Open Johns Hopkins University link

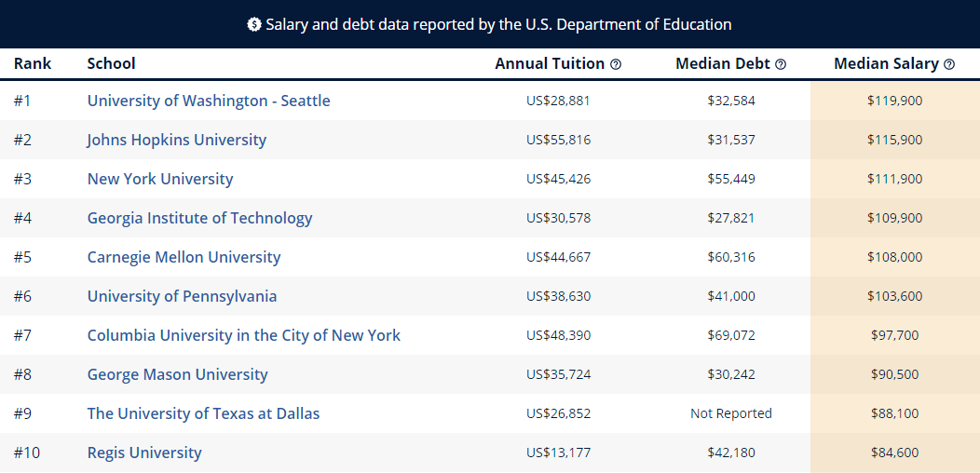pyautogui.click(x=177, y=140)
